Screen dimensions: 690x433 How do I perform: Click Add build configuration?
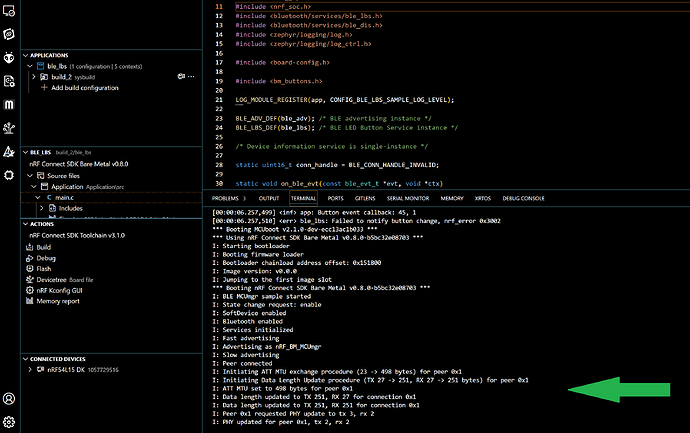[84, 88]
